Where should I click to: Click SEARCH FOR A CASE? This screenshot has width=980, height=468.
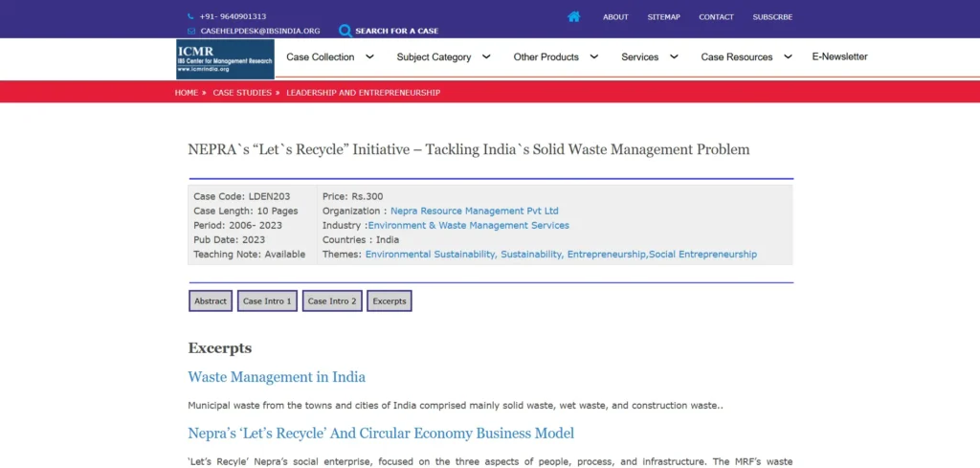(397, 31)
